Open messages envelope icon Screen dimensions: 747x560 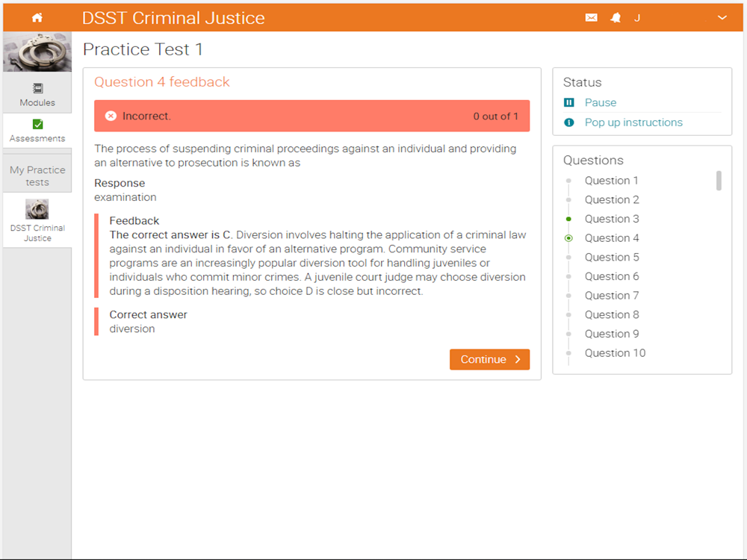click(591, 18)
